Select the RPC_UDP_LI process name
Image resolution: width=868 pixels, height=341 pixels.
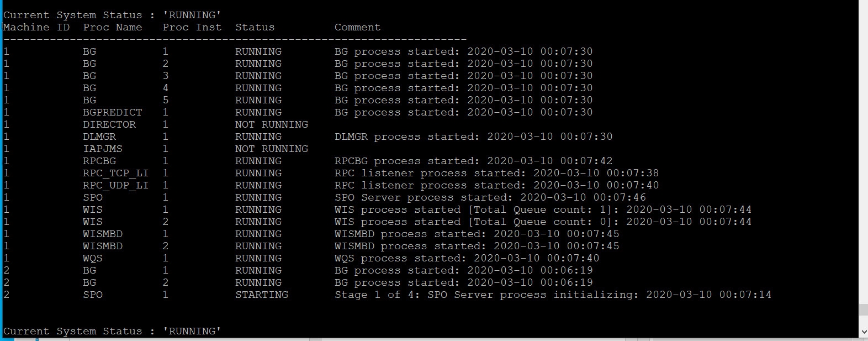115,185
